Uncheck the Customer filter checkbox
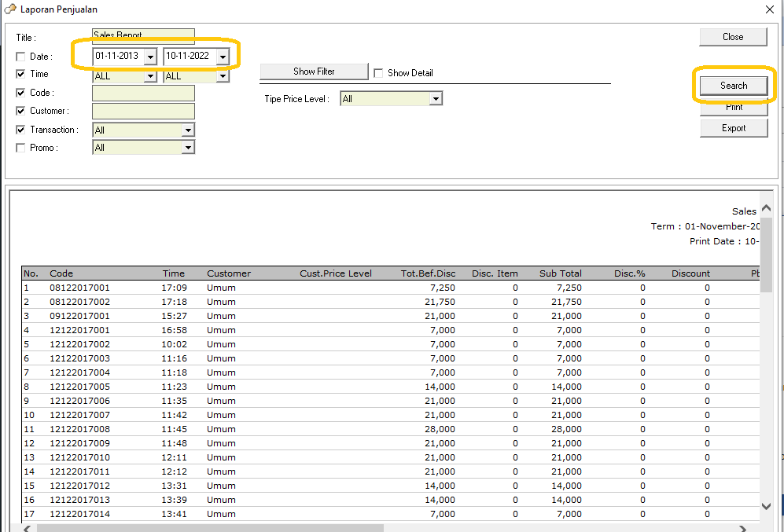This screenshot has height=532, width=784. (x=20, y=111)
